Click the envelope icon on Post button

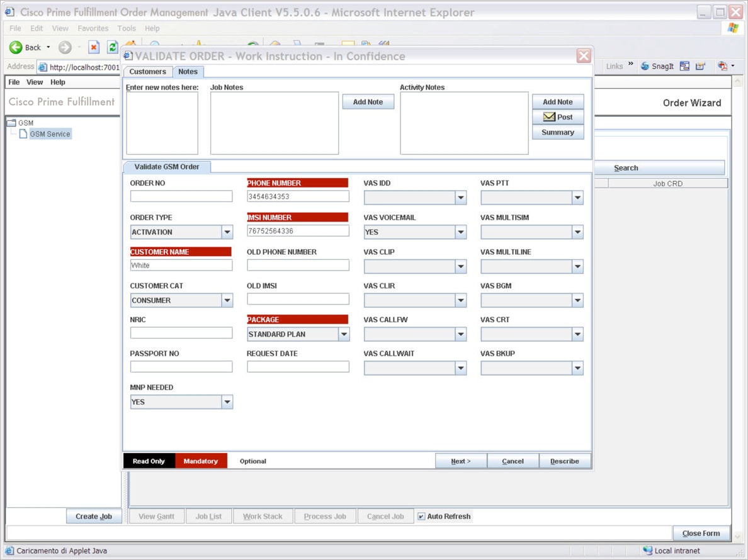[549, 117]
